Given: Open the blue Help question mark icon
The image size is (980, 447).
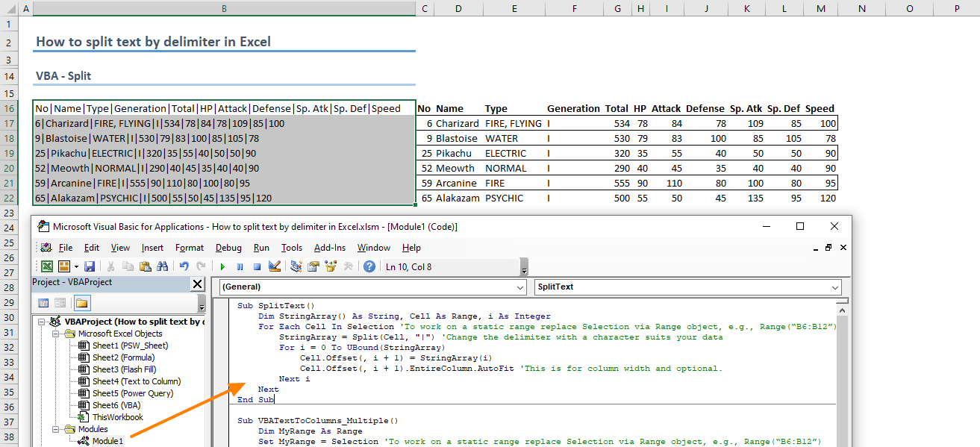Looking at the screenshot, I should tap(369, 266).
